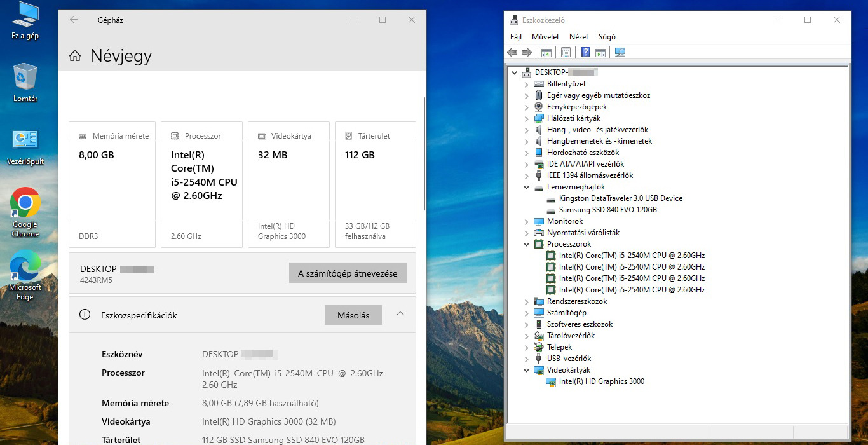The height and width of the screenshot is (445, 868).
Task: Click the Telepek battery icon
Action: point(539,347)
